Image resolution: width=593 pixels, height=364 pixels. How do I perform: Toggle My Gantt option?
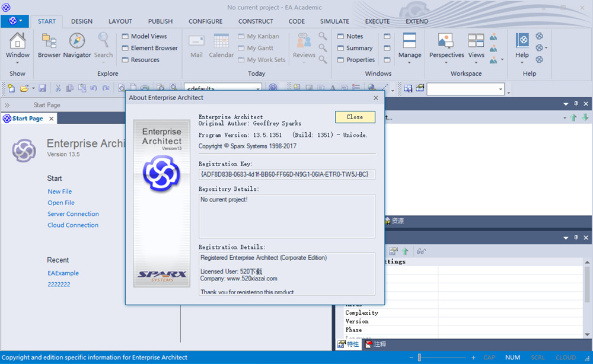pos(256,48)
